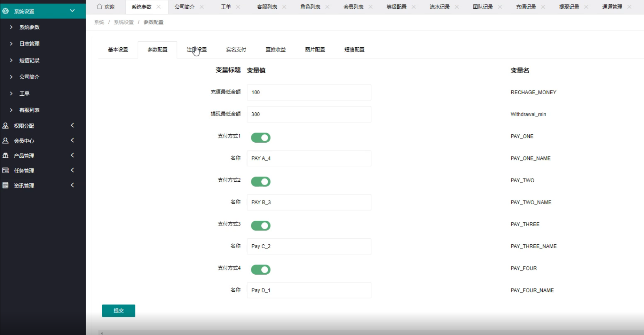
Task: Disable the 支付方式2 switch
Action: coord(261,182)
